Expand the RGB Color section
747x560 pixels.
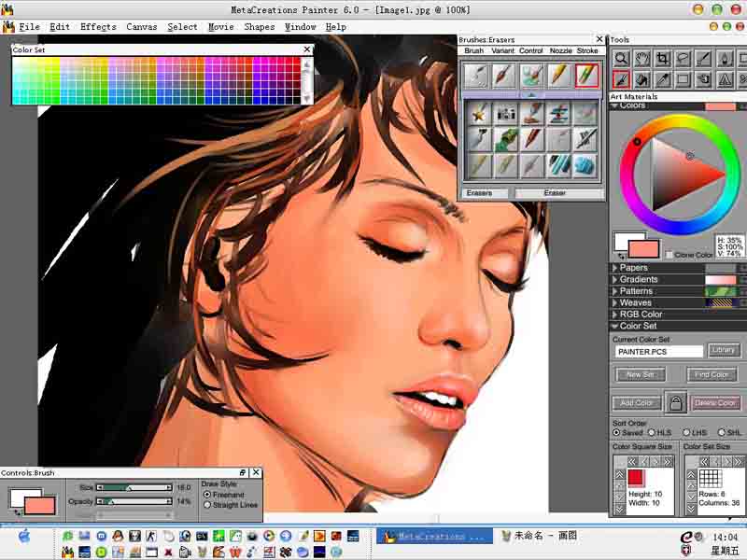(614, 315)
